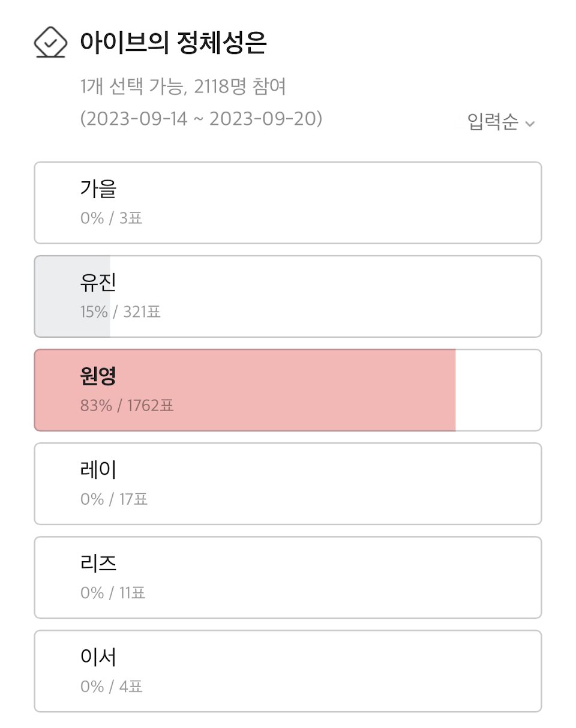The image size is (576, 728).
Task: Click the 0% / 4표 count under 이서
Action: pyautogui.click(x=111, y=687)
